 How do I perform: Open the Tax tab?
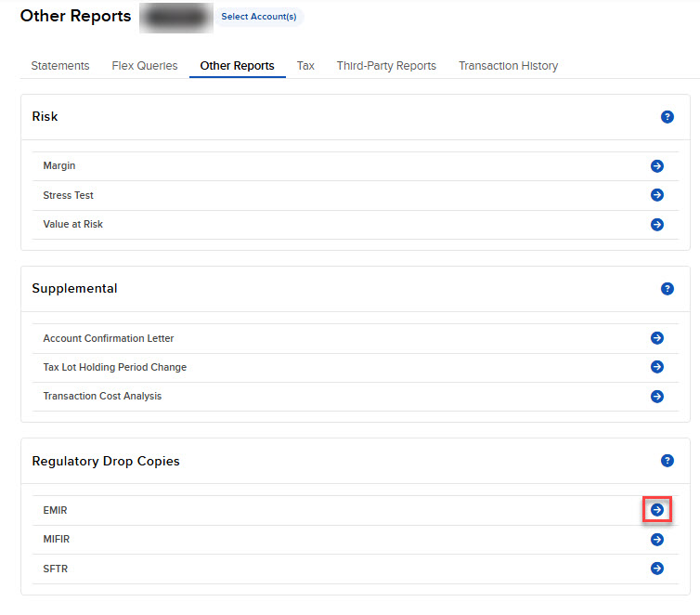click(305, 66)
